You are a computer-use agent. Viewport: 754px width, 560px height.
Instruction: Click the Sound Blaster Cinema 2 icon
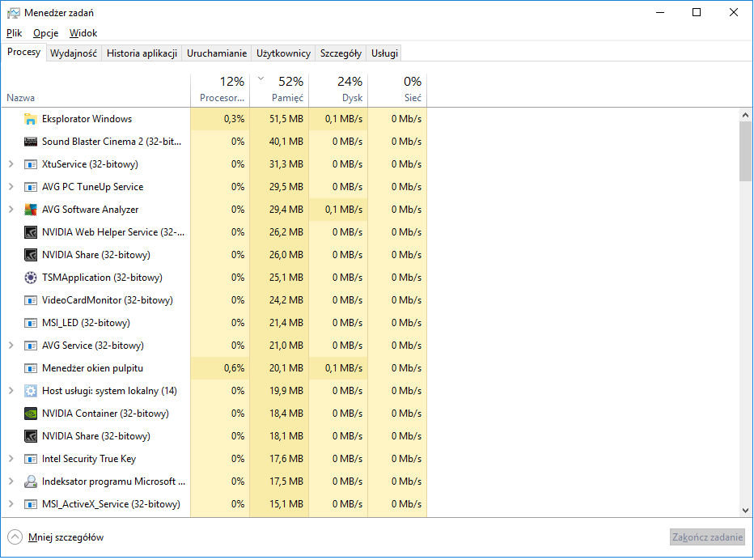coord(30,142)
